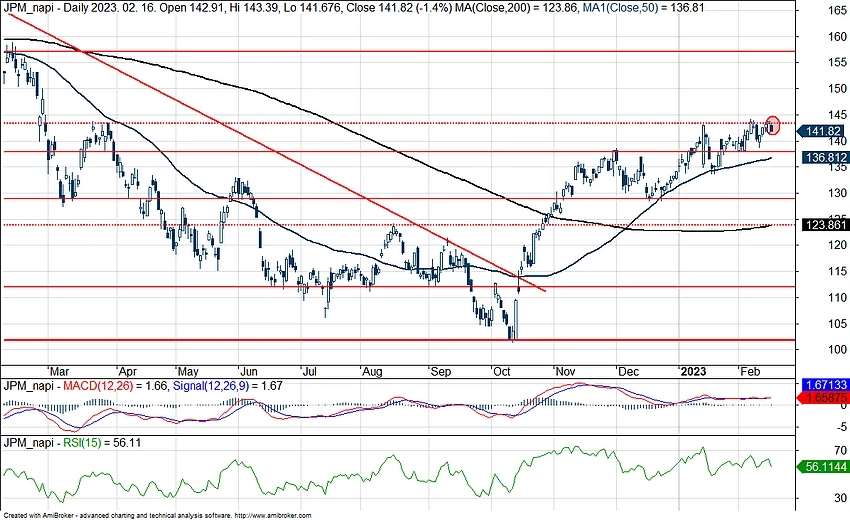The height and width of the screenshot is (520, 850).
Task: Click the Jul date axis label
Action: [x=309, y=371]
